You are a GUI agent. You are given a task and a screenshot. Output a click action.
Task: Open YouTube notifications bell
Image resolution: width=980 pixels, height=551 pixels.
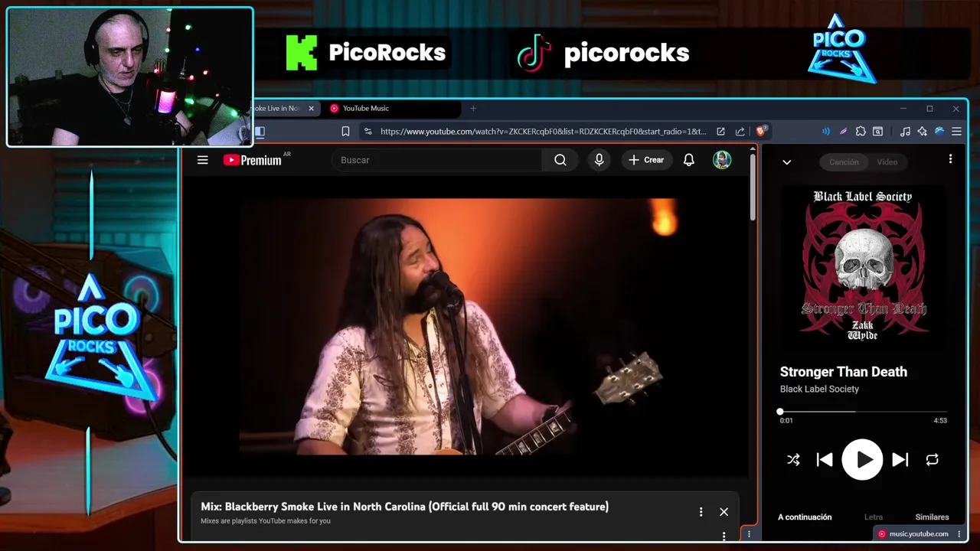pyautogui.click(x=689, y=160)
